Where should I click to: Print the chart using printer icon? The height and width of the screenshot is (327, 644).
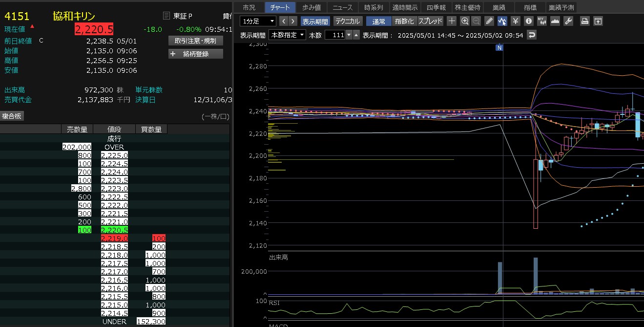click(584, 21)
